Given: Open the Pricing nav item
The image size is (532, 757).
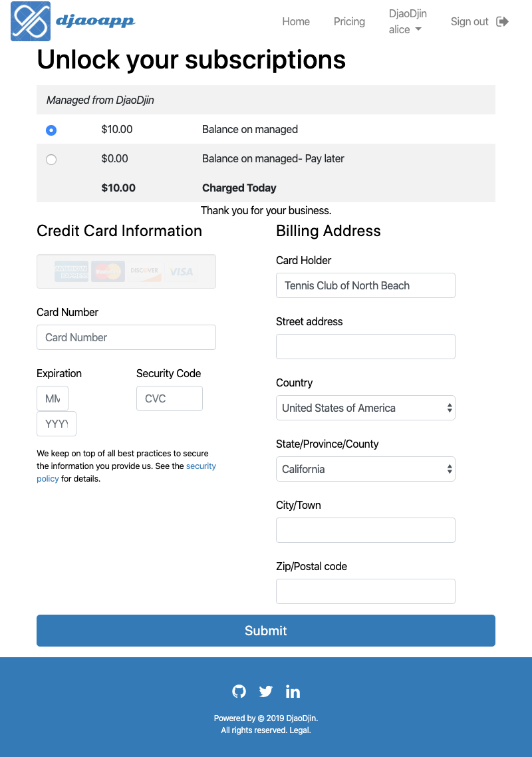Looking at the screenshot, I should pyautogui.click(x=349, y=22).
